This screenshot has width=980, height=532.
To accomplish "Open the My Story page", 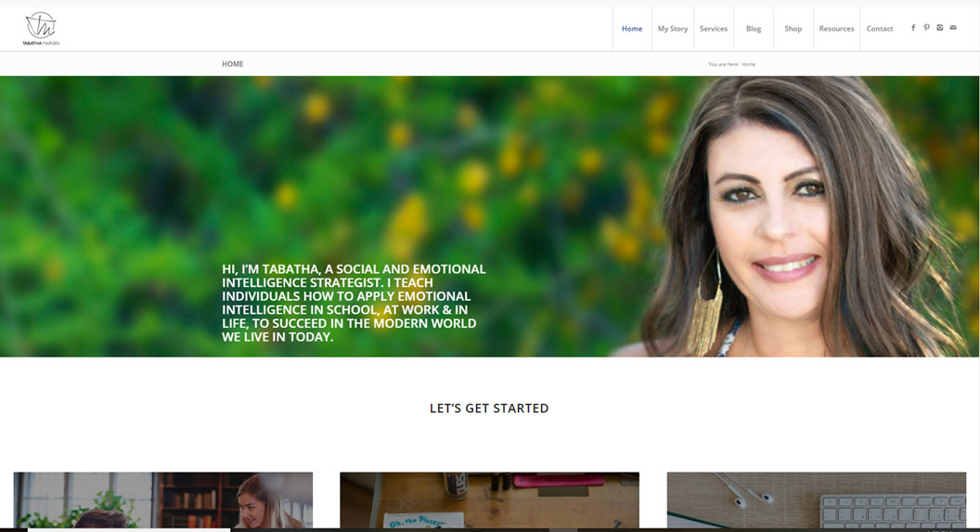I will 673,29.
